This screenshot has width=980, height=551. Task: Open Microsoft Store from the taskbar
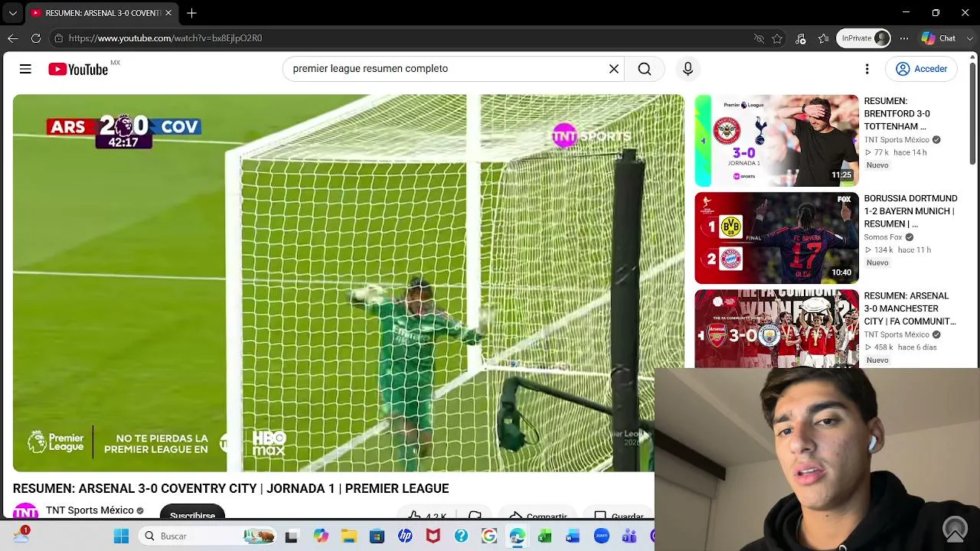coord(377,536)
